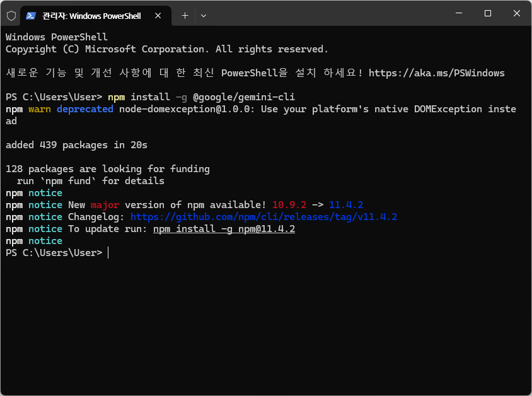This screenshot has height=396, width=532.
Task: Click the red 'major' word
Action: 105,205
